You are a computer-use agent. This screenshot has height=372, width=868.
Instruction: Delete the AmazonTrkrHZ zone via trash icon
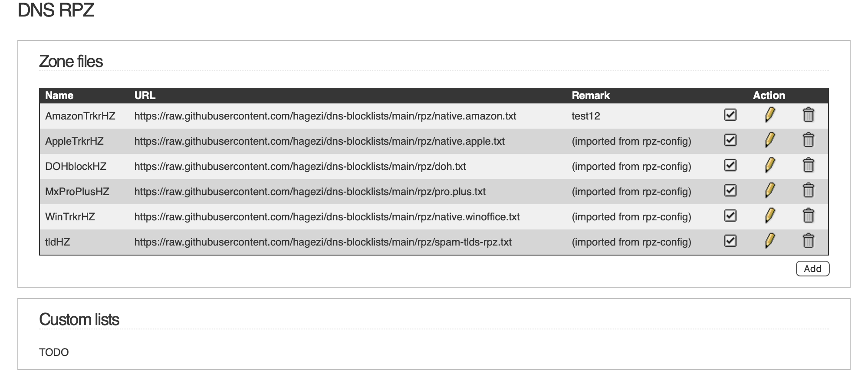(808, 115)
